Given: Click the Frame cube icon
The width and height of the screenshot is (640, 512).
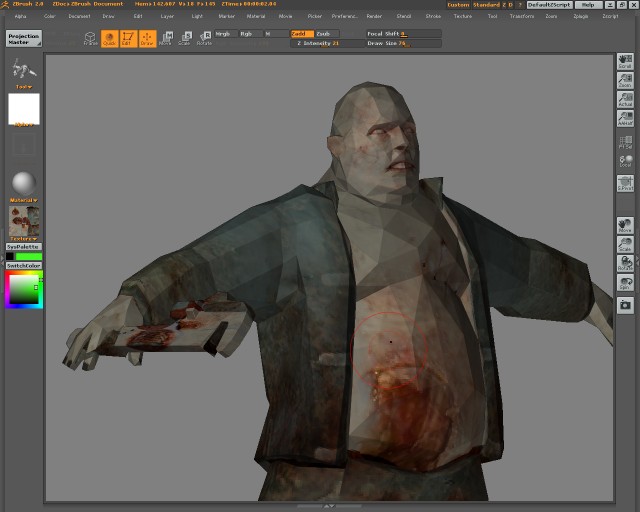Looking at the screenshot, I should coord(90,38).
